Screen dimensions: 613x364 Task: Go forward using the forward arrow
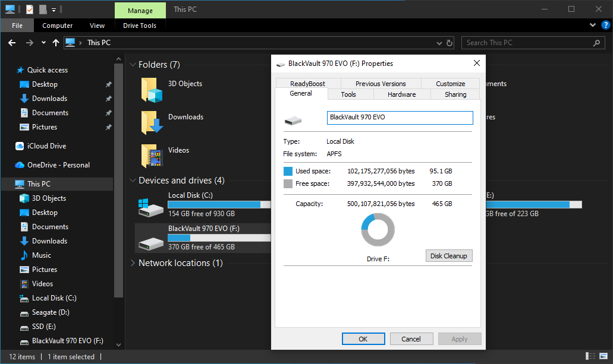(x=29, y=43)
